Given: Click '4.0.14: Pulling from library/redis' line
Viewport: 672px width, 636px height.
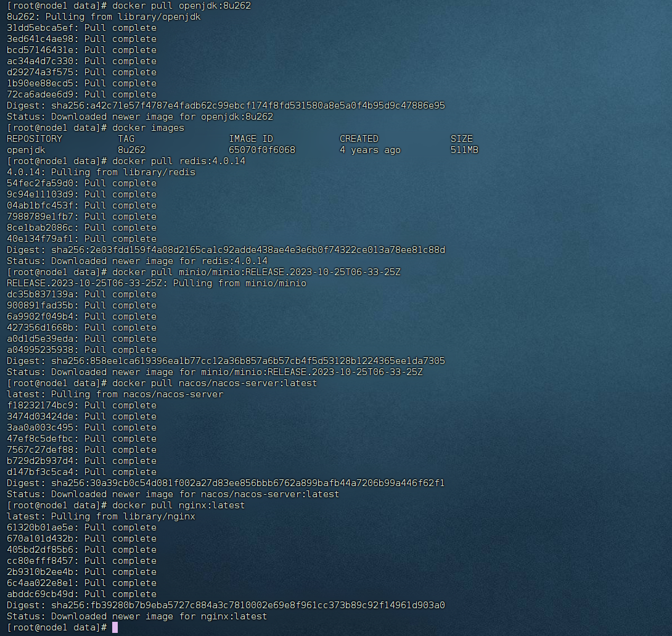Looking at the screenshot, I should [101, 173].
